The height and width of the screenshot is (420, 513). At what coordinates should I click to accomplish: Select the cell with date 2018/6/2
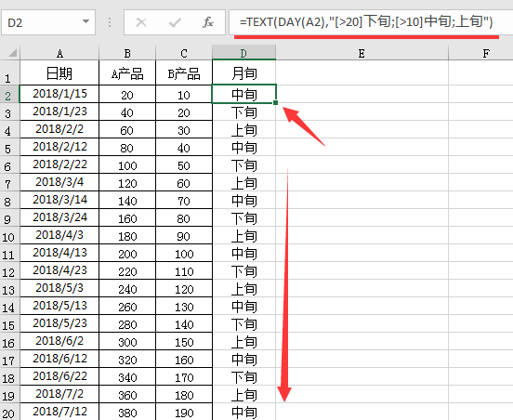pos(59,341)
